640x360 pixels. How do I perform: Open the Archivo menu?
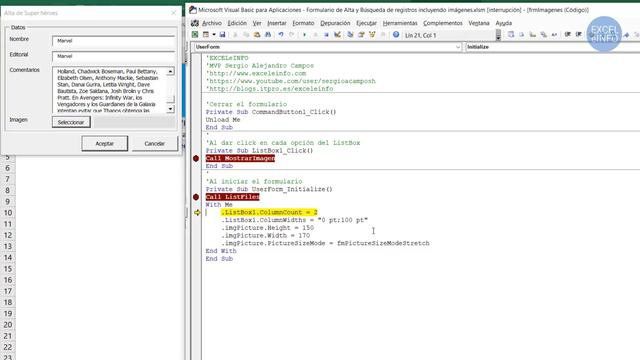tap(212, 23)
